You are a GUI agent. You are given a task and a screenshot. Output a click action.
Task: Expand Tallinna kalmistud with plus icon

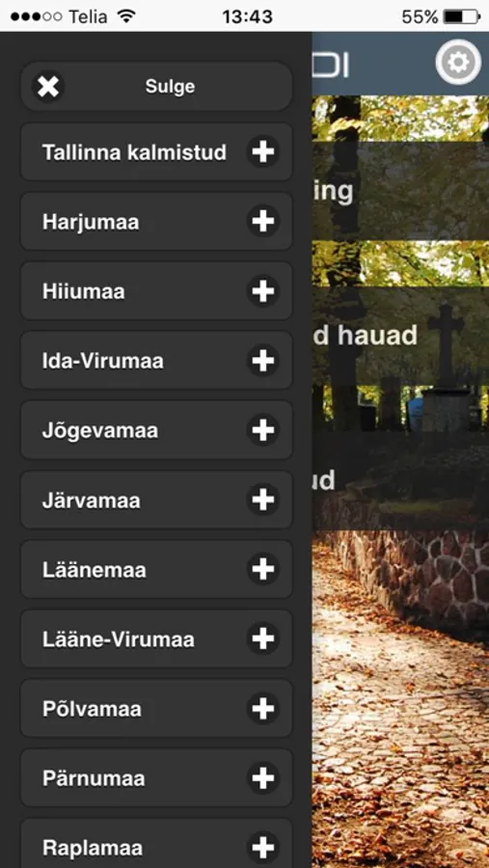tap(263, 151)
